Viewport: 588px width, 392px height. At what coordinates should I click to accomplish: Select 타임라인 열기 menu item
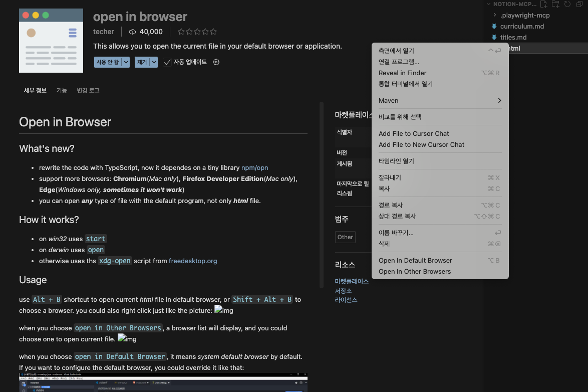[440, 161]
